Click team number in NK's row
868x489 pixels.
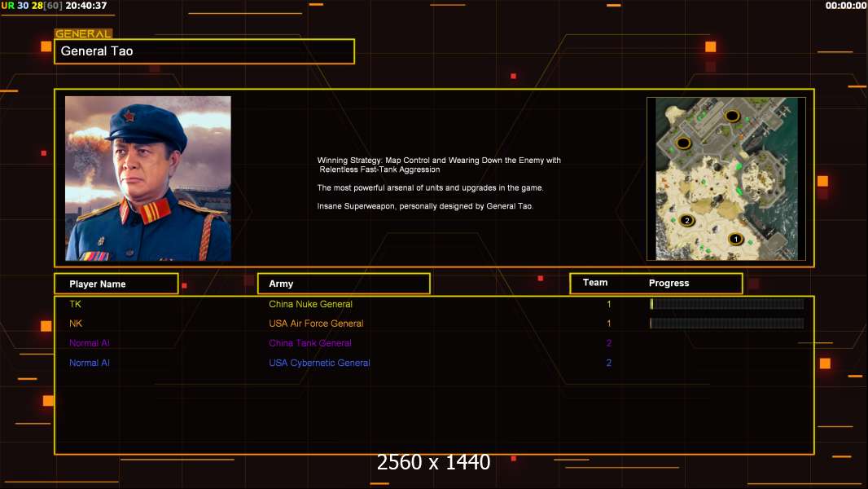tap(609, 324)
